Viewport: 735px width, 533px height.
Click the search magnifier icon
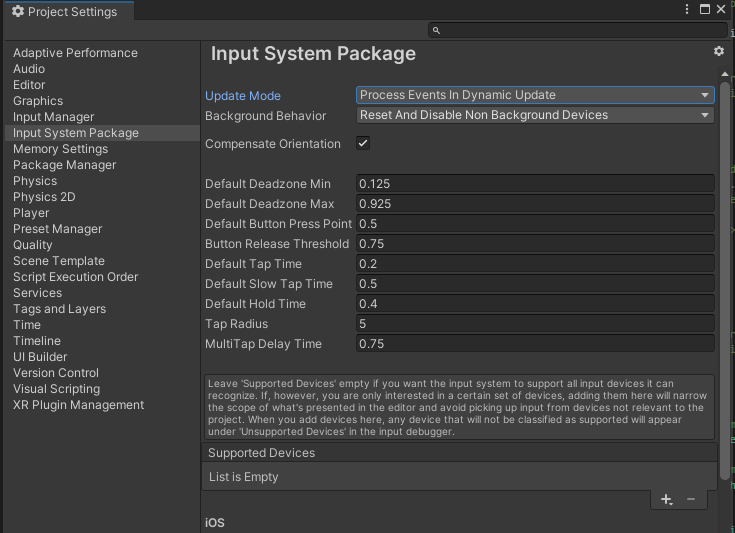[437, 31]
